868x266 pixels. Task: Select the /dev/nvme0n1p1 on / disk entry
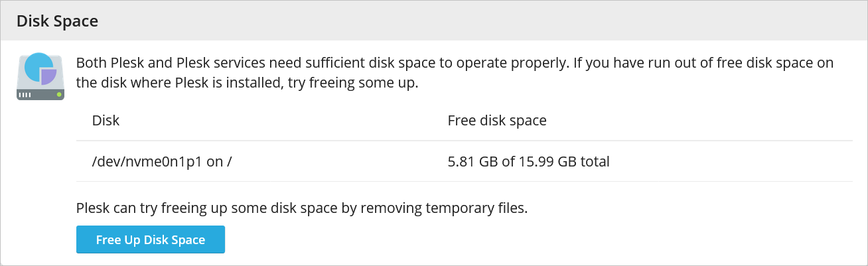161,161
